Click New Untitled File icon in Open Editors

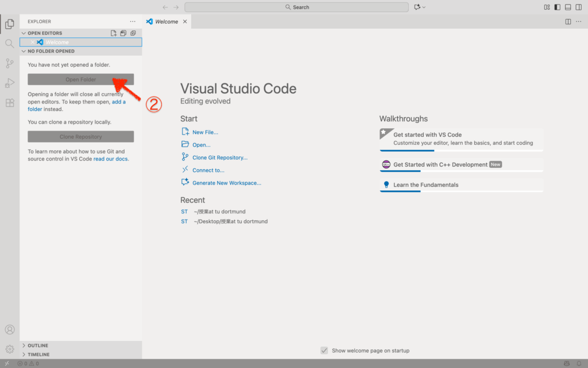(x=114, y=33)
